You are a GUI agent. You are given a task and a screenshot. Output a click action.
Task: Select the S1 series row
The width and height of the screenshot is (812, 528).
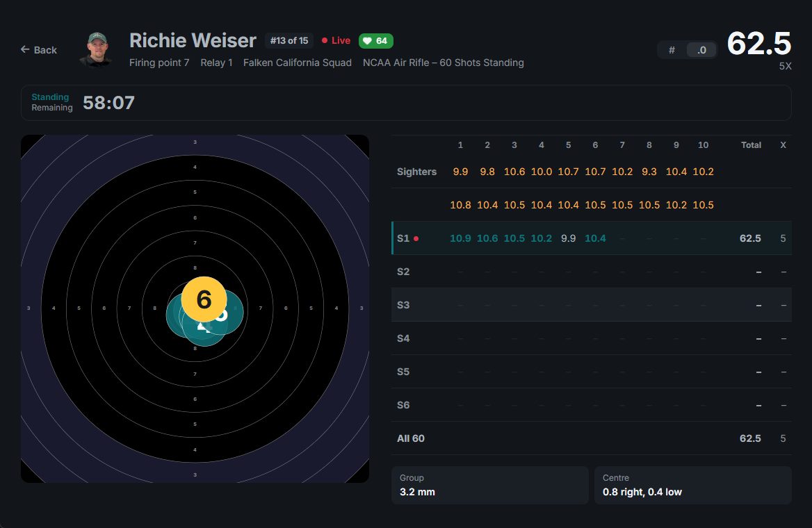click(x=592, y=238)
